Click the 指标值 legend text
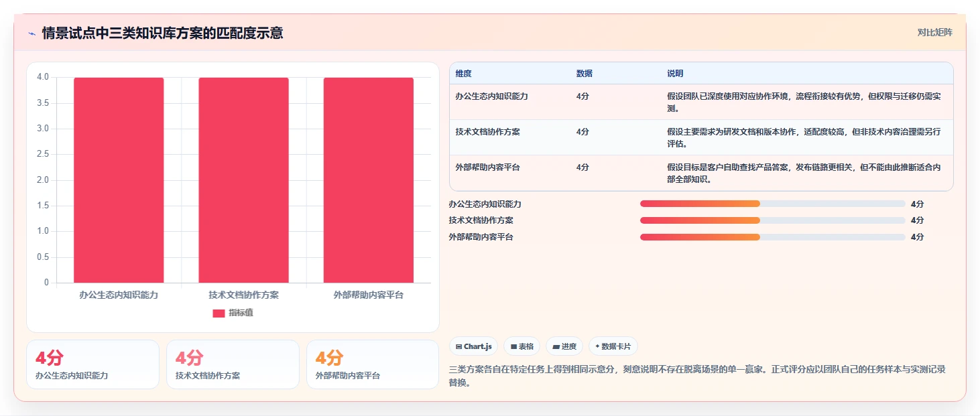980x416 pixels. coord(241,313)
